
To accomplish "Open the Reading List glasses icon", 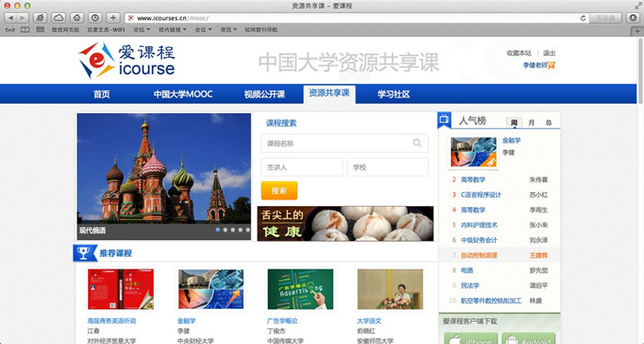I will tap(10, 30).
